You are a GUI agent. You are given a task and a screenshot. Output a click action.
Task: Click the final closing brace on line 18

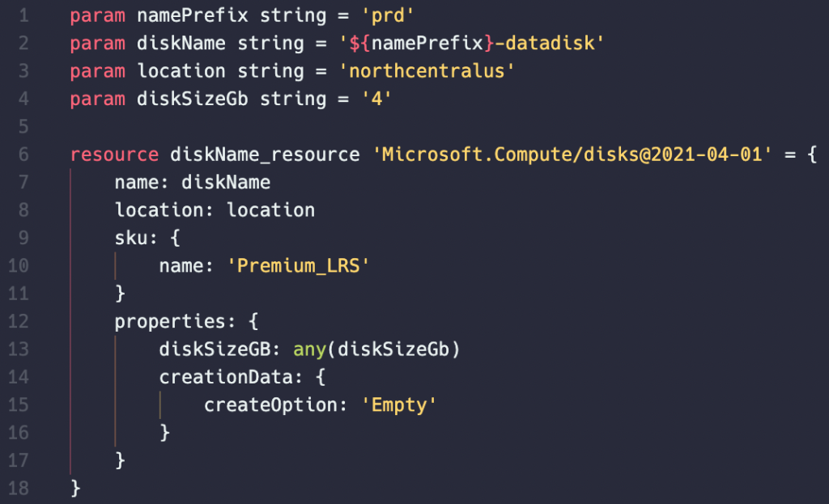(x=75, y=488)
